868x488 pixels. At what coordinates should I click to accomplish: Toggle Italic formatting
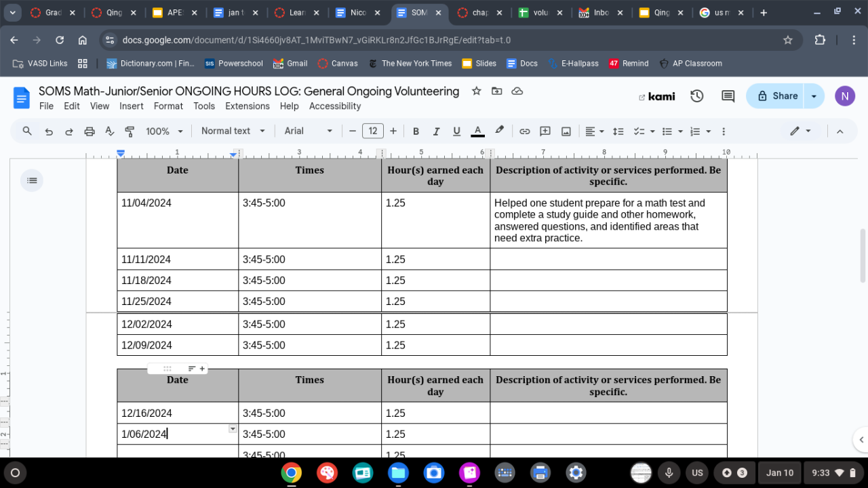pos(436,131)
